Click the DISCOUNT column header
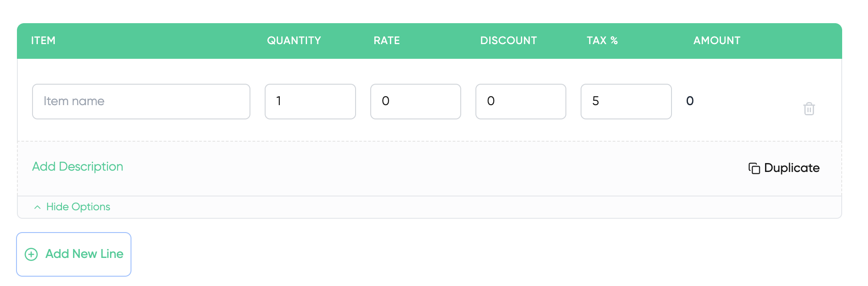The width and height of the screenshot is (868, 286). click(x=508, y=41)
